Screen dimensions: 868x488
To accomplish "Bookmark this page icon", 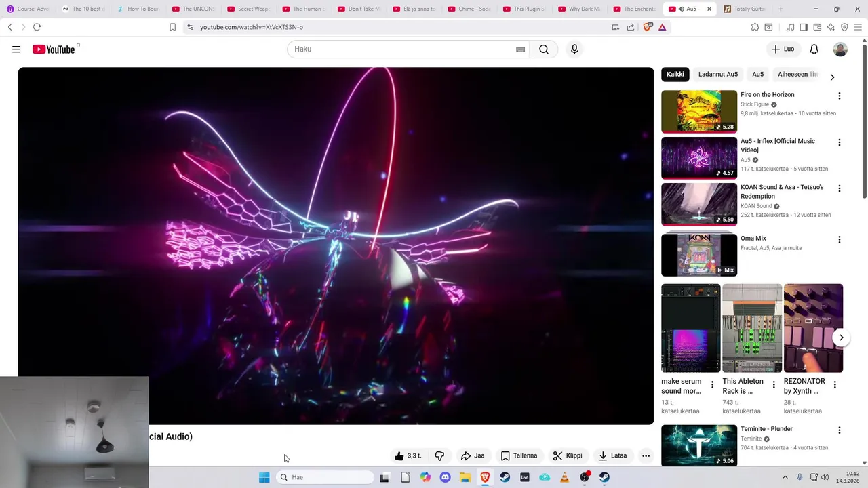I will tap(172, 27).
